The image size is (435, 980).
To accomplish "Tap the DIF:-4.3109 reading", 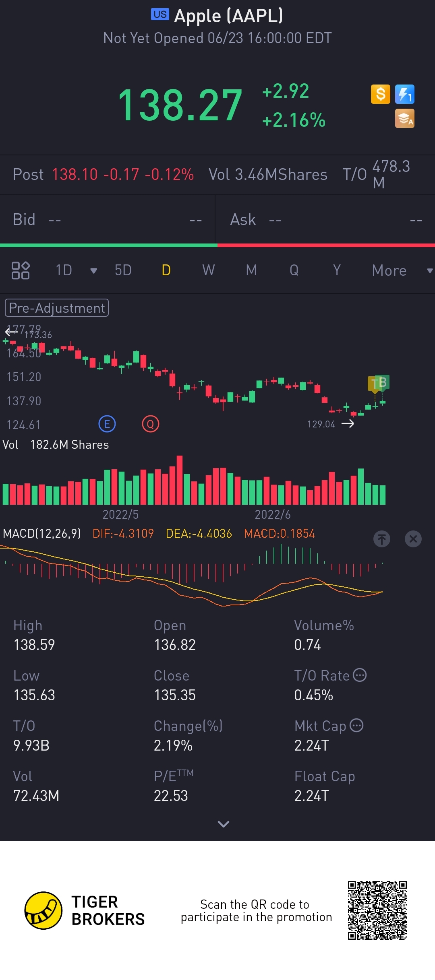I will click(x=123, y=534).
